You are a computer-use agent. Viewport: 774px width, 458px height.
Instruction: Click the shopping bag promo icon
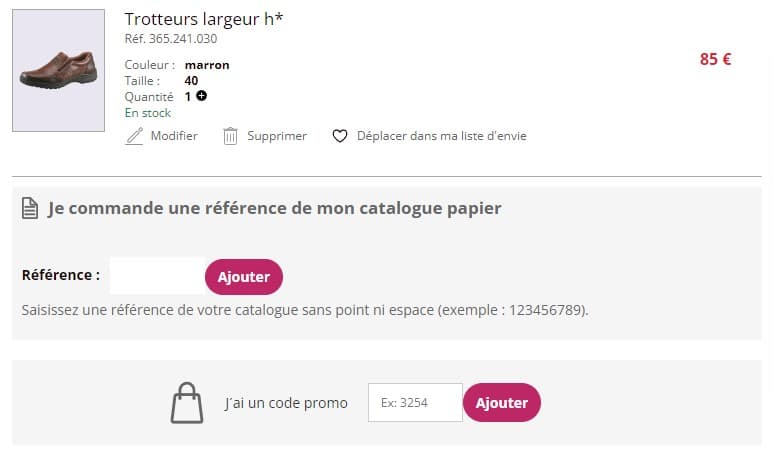tap(187, 402)
